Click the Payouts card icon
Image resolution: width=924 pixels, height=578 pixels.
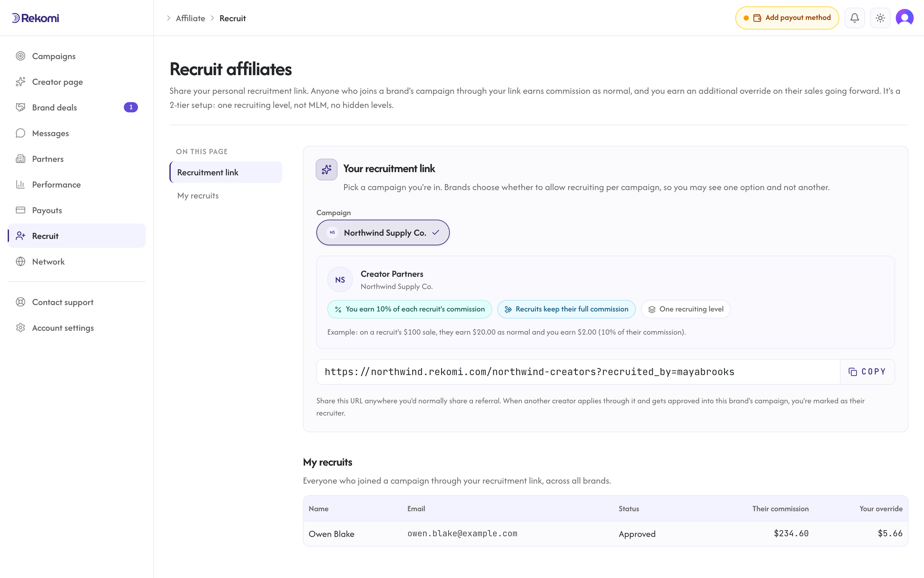[21, 210]
